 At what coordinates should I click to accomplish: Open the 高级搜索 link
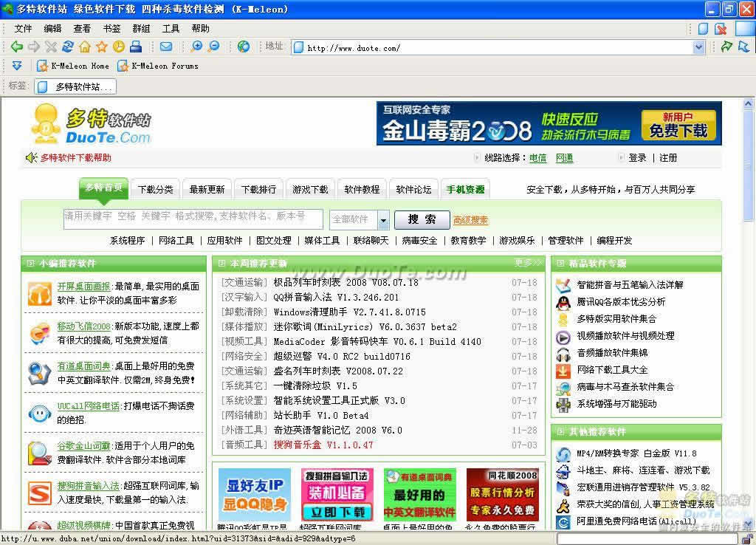470,220
